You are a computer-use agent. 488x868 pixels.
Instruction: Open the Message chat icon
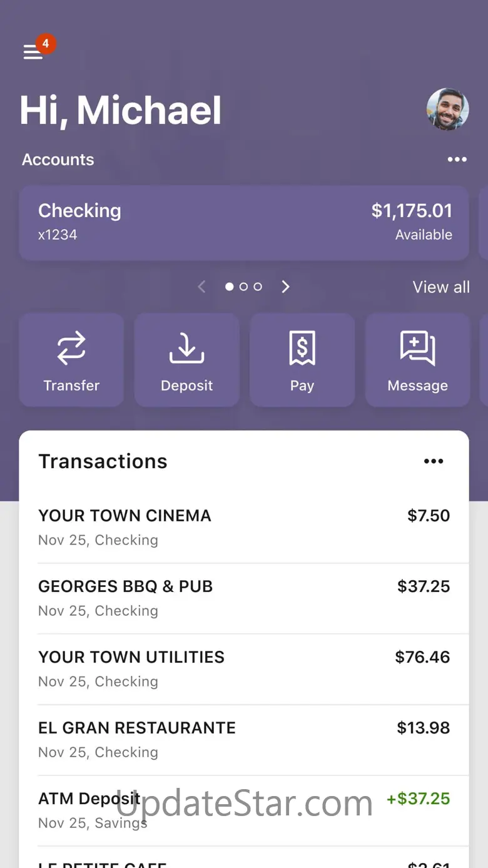coord(417,349)
